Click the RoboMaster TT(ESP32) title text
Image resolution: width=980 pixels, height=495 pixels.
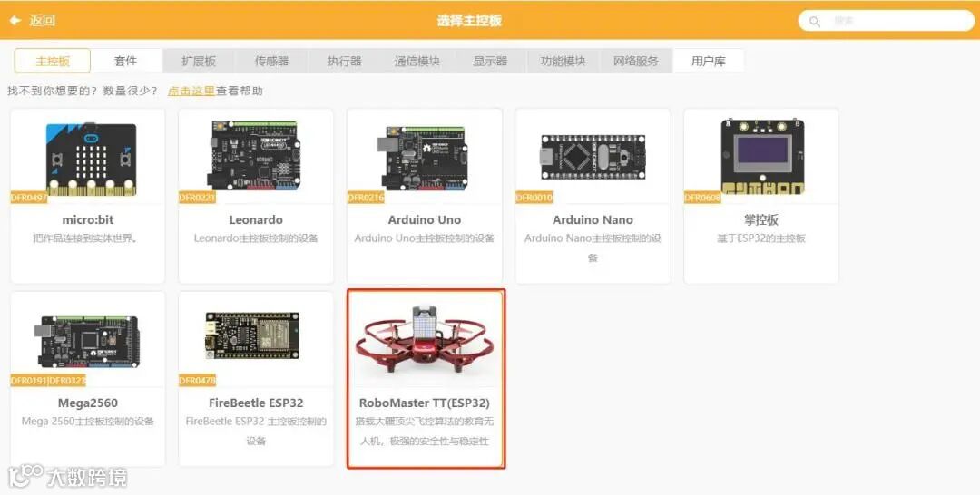point(425,403)
